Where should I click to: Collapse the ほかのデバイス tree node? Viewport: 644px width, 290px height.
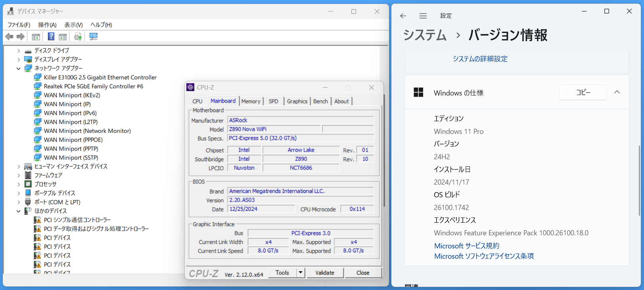18,211
